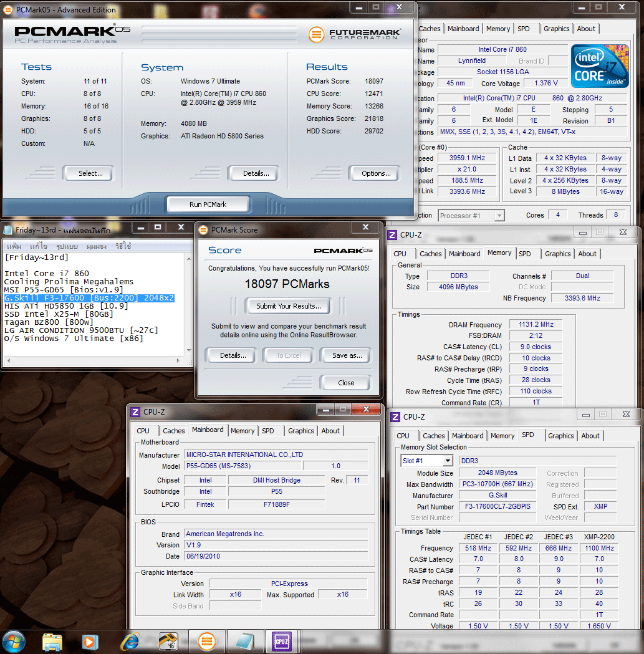Click the highlighted G.Skill F3-17600 line in Notepad
The height and width of the screenshot is (654, 644).
[89, 298]
